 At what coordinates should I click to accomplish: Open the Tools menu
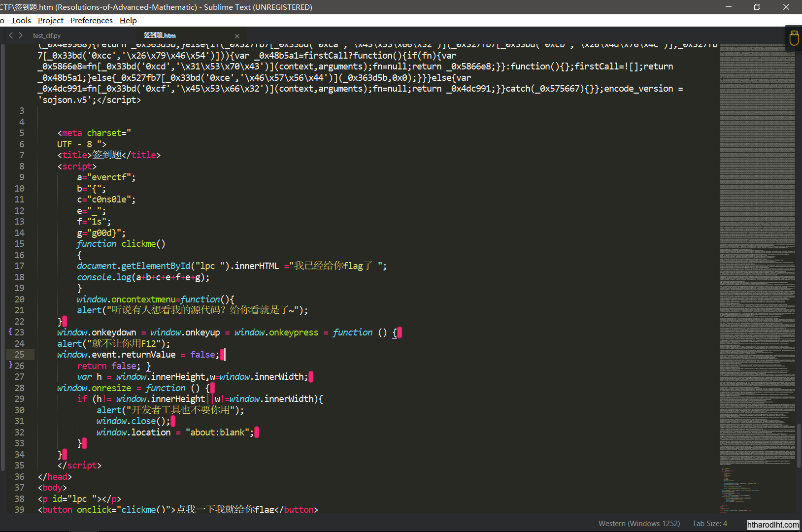point(21,21)
